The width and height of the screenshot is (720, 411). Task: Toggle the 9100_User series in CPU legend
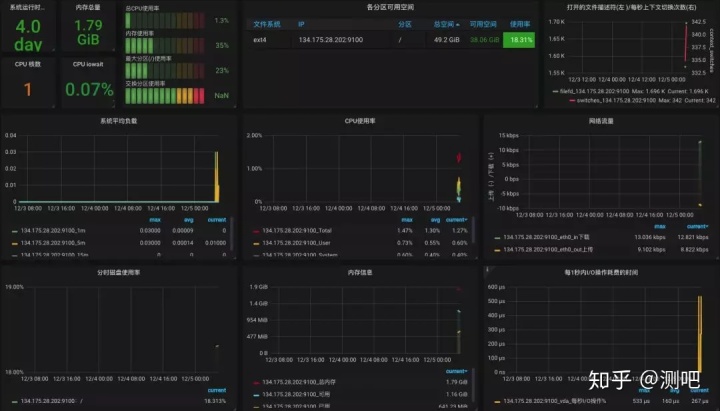point(296,243)
